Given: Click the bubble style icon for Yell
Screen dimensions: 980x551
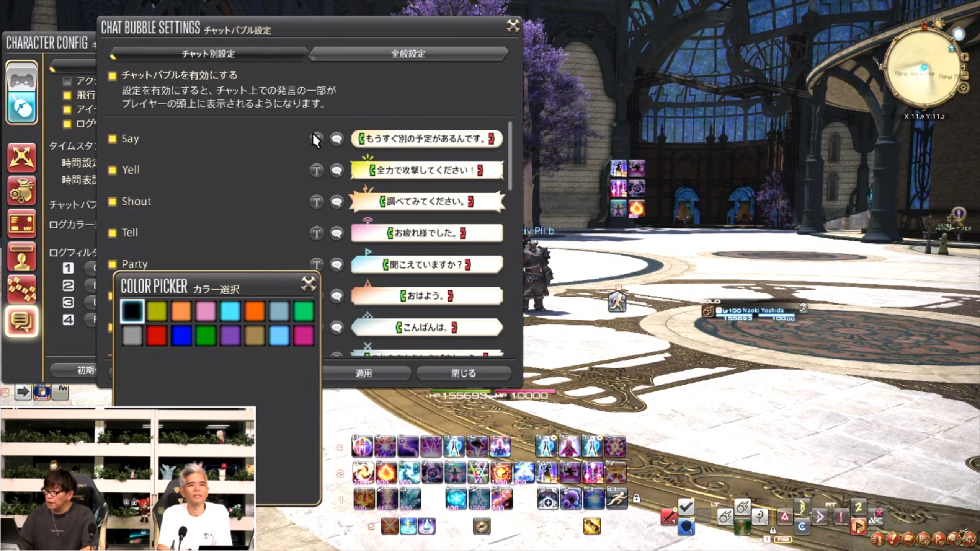Looking at the screenshot, I should click(x=337, y=170).
